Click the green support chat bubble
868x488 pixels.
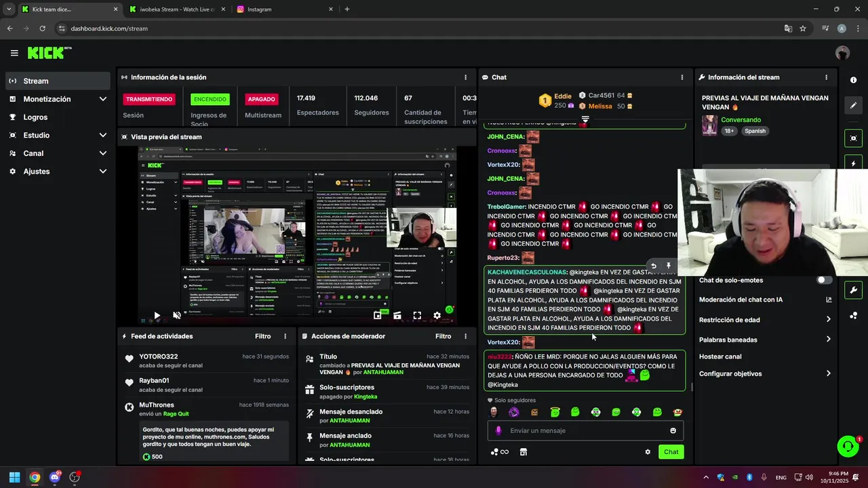click(848, 446)
